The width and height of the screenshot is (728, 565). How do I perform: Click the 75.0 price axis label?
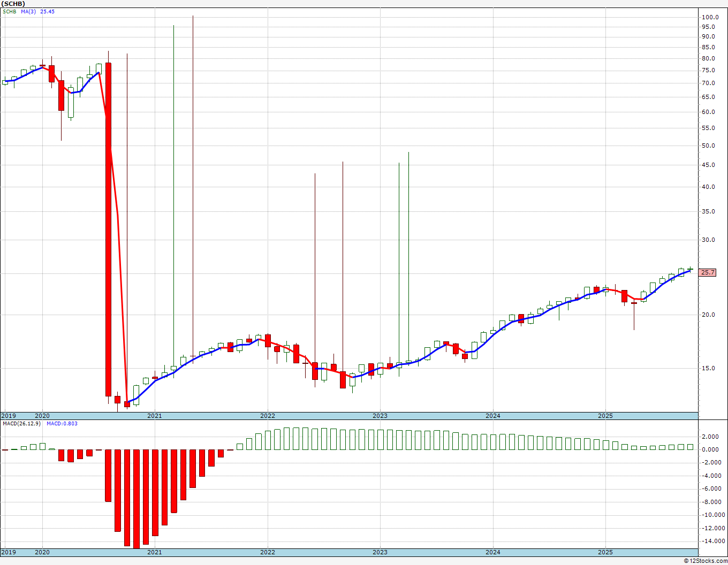coord(709,70)
